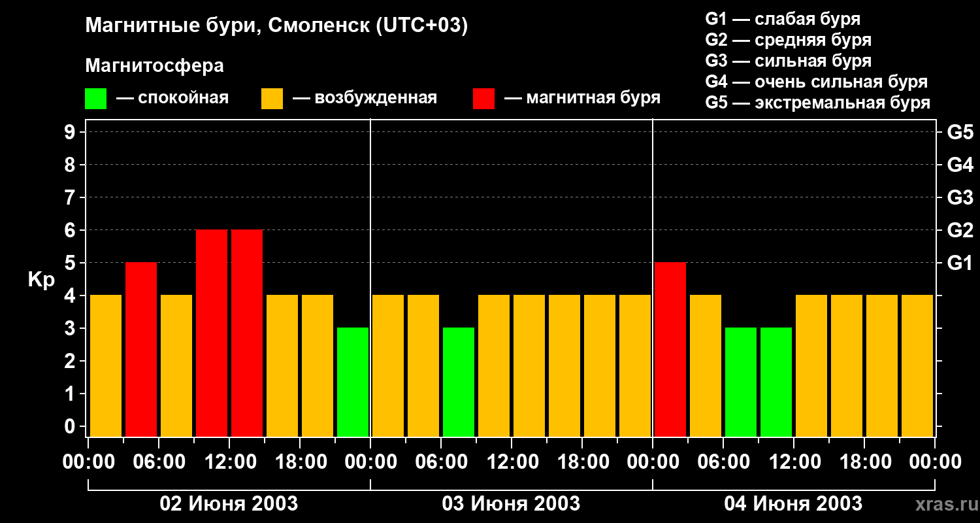980x523 pixels.
Task: Click the G5 scale label
Action: click(960, 133)
